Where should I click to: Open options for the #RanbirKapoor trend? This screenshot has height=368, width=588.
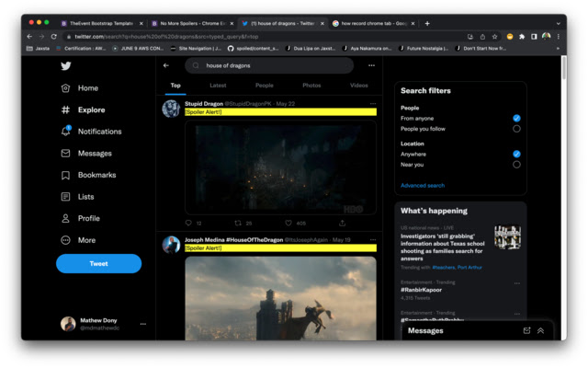point(517,283)
